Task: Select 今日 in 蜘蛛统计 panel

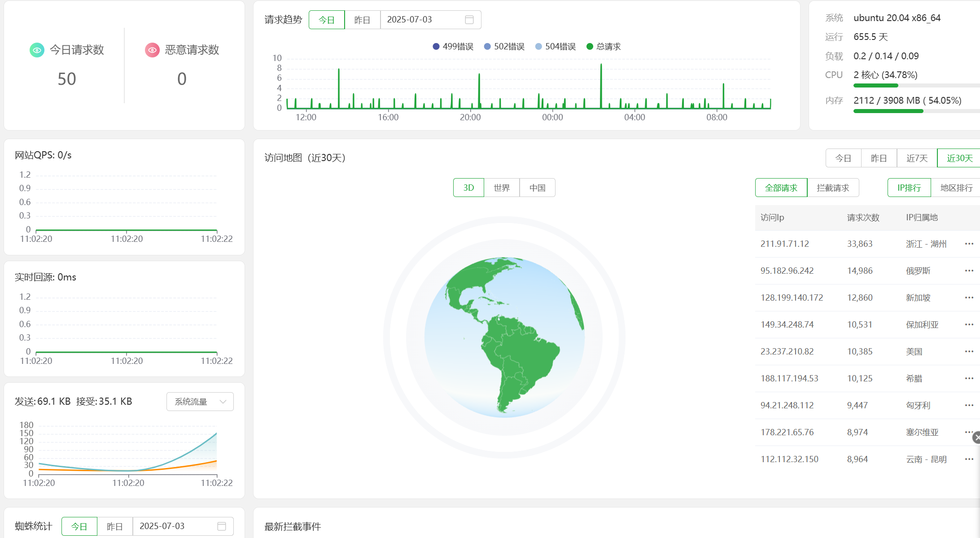Action: [x=79, y=526]
